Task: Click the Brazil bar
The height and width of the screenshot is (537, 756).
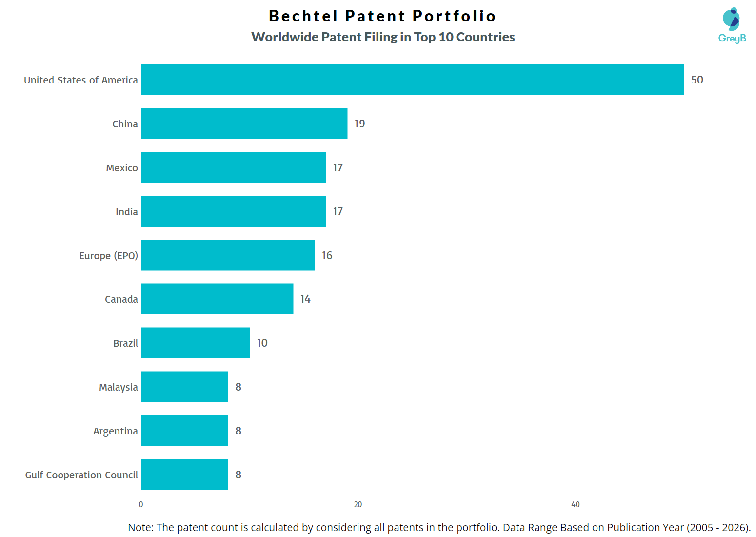Action: pyautogui.click(x=195, y=343)
